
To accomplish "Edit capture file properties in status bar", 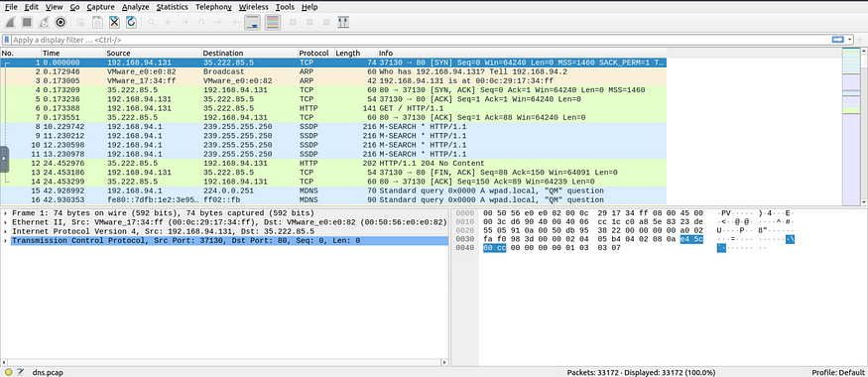I will click(x=21, y=373).
